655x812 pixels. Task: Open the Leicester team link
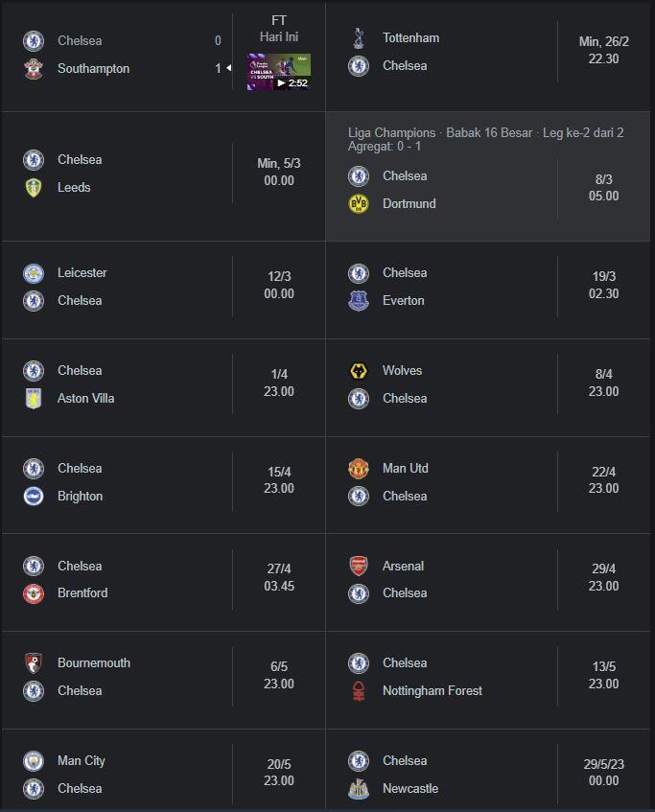(x=82, y=273)
